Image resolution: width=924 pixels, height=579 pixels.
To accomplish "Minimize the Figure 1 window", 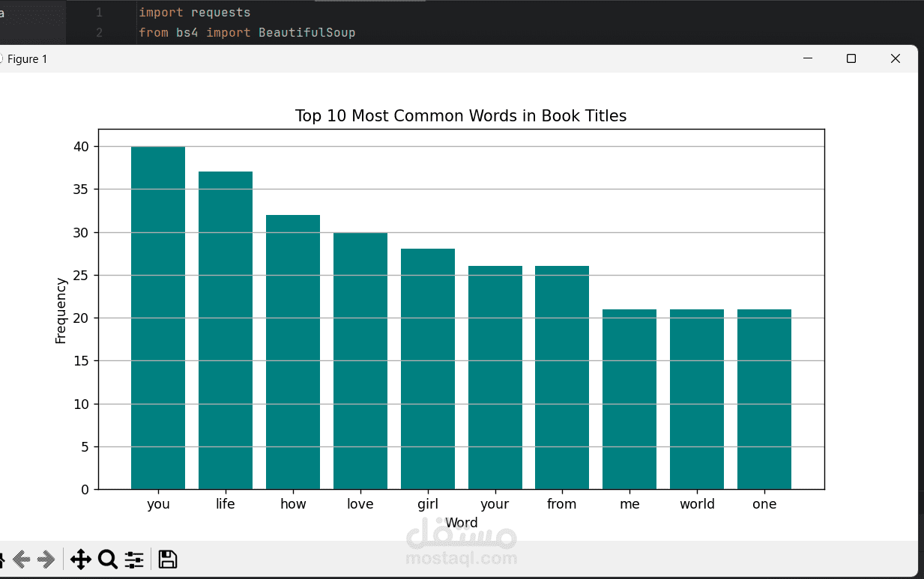I will coord(806,58).
